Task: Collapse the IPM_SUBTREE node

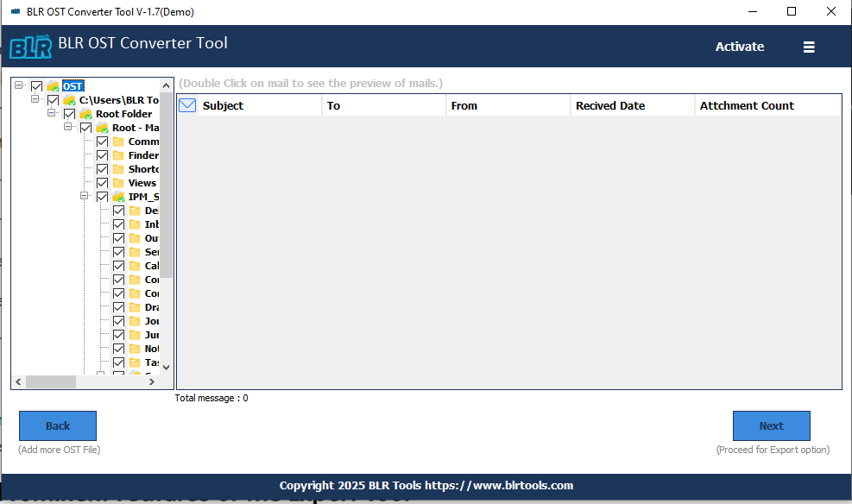Action: point(85,196)
